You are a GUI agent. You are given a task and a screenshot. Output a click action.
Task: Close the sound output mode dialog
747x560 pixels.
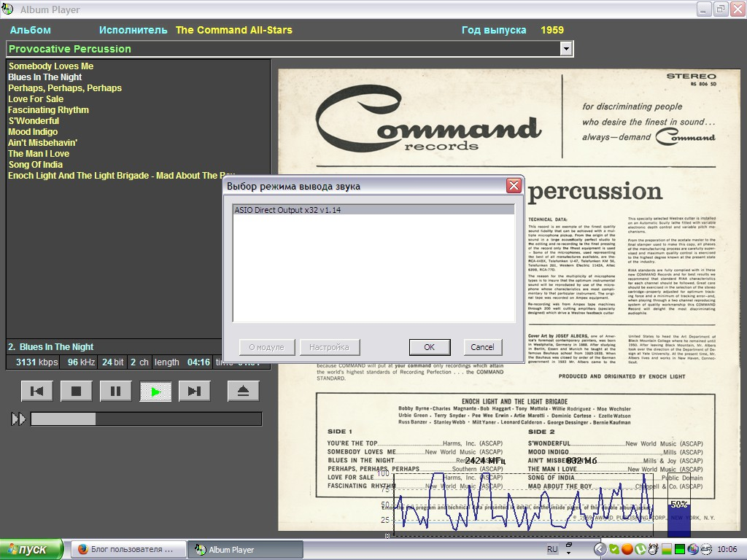click(514, 185)
